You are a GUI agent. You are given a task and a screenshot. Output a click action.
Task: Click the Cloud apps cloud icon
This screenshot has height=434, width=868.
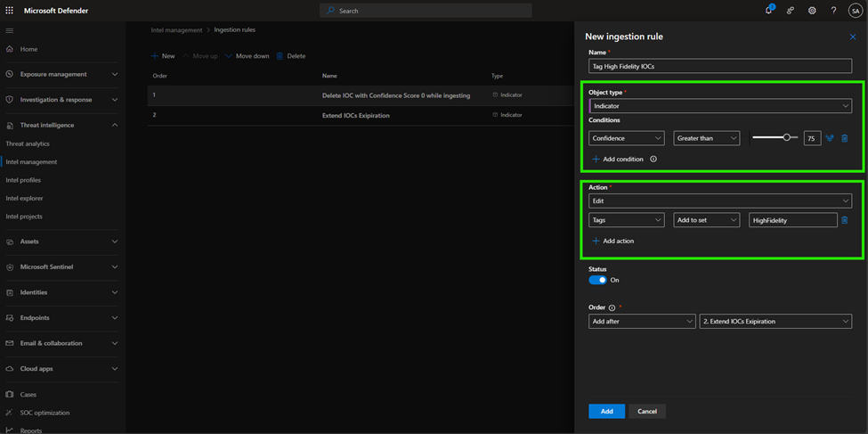(10, 369)
